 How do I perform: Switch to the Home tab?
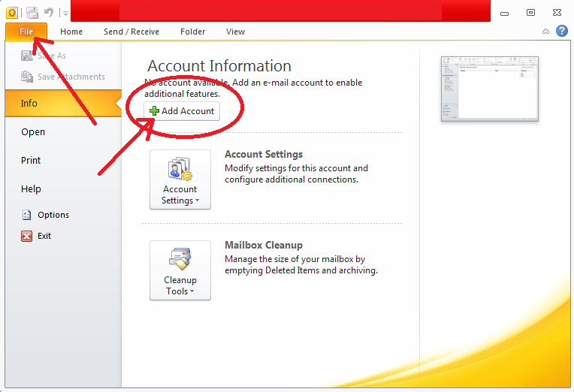coord(71,32)
